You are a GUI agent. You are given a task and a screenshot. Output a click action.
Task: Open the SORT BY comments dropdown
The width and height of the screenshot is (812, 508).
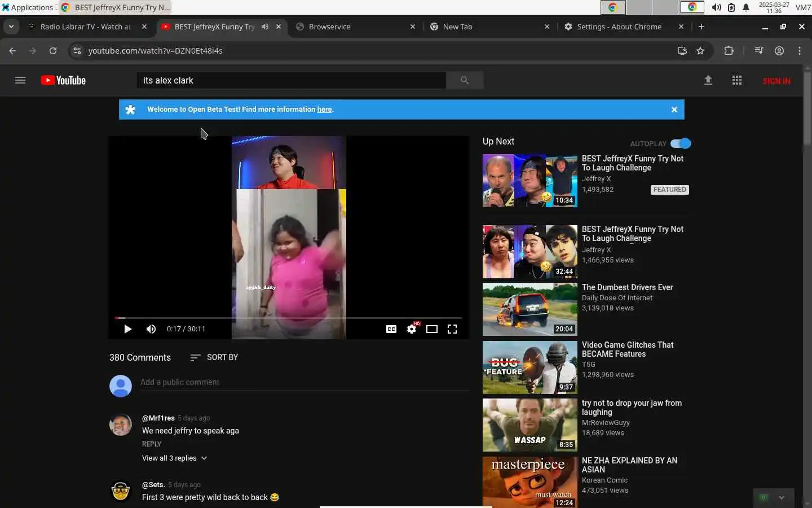(214, 357)
